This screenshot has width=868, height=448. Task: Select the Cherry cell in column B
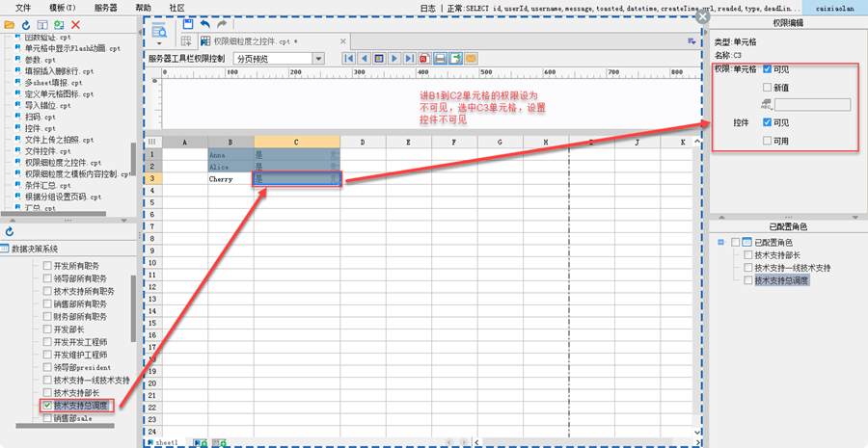click(231, 178)
